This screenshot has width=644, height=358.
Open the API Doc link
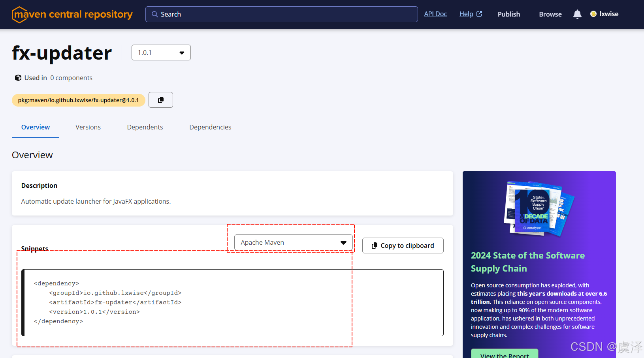(435, 14)
